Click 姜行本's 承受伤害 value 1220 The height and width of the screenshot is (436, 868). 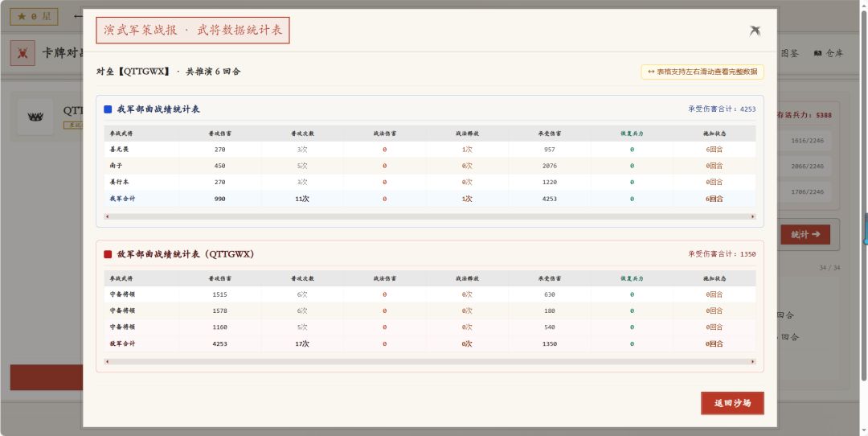(549, 182)
